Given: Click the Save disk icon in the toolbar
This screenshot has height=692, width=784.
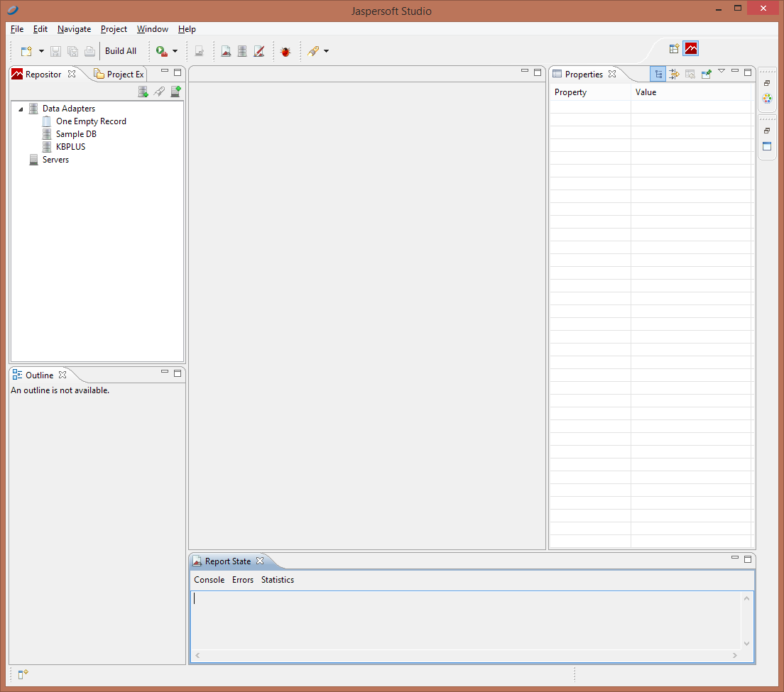Looking at the screenshot, I should (55, 51).
